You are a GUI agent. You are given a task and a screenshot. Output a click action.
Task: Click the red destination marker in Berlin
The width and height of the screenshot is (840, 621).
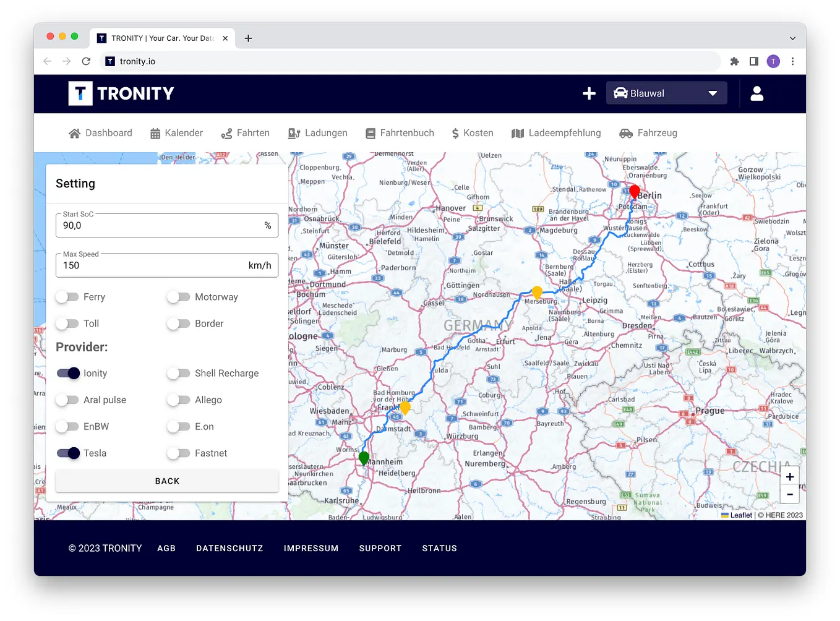tap(635, 192)
